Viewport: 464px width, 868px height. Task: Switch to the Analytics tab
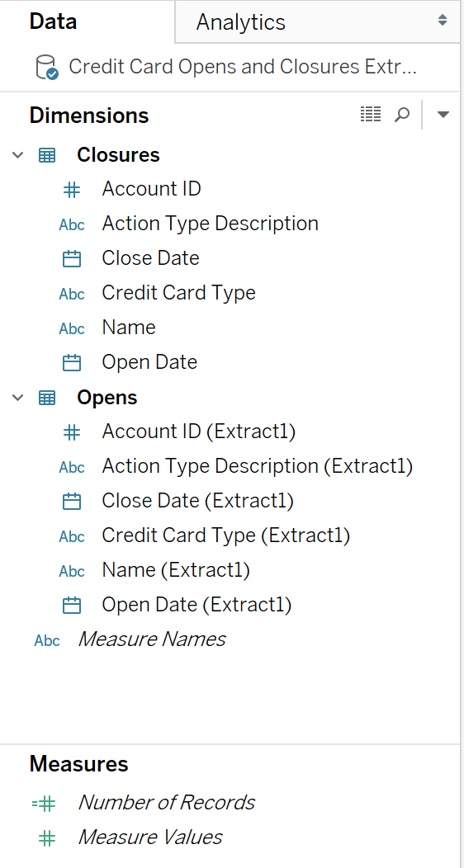(241, 22)
